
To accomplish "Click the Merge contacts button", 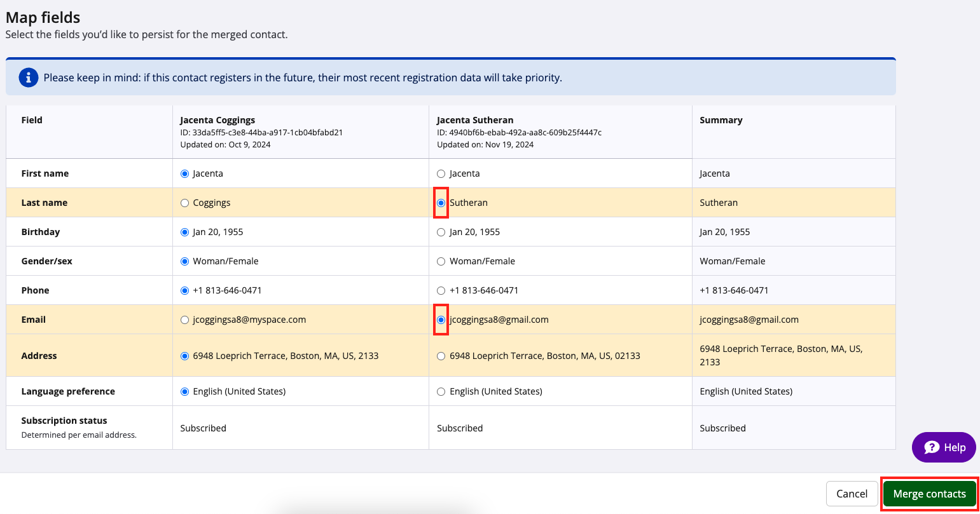I will point(929,494).
